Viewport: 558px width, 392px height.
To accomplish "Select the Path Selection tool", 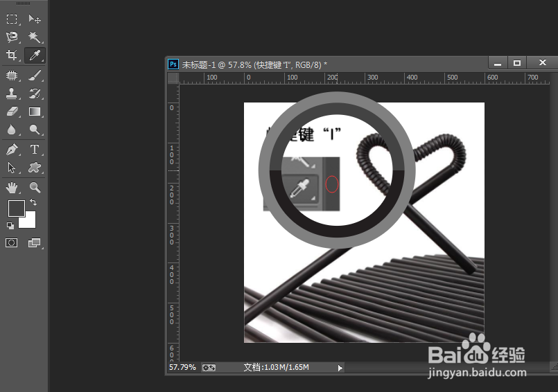I will (12, 168).
